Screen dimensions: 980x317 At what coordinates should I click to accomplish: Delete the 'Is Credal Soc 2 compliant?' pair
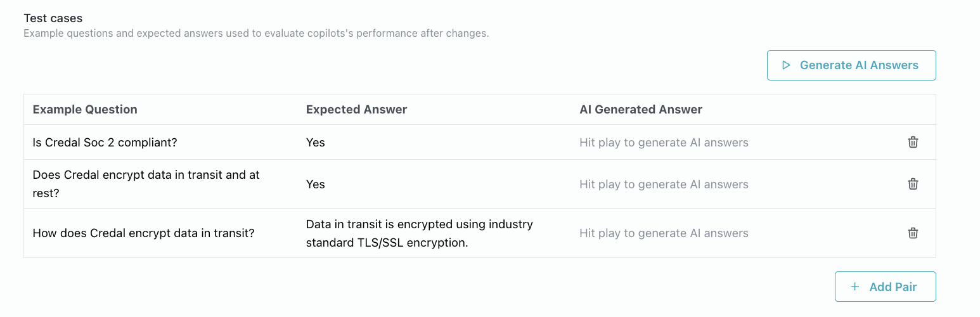913,142
